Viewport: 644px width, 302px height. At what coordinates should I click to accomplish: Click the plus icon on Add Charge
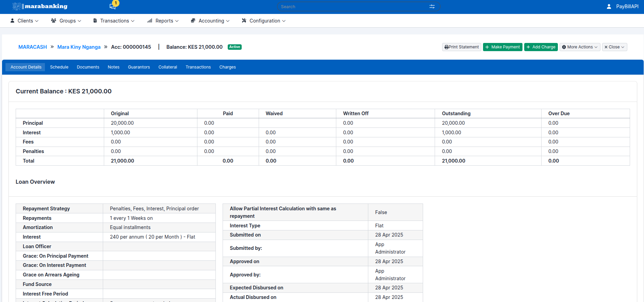click(x=528, y=47)
